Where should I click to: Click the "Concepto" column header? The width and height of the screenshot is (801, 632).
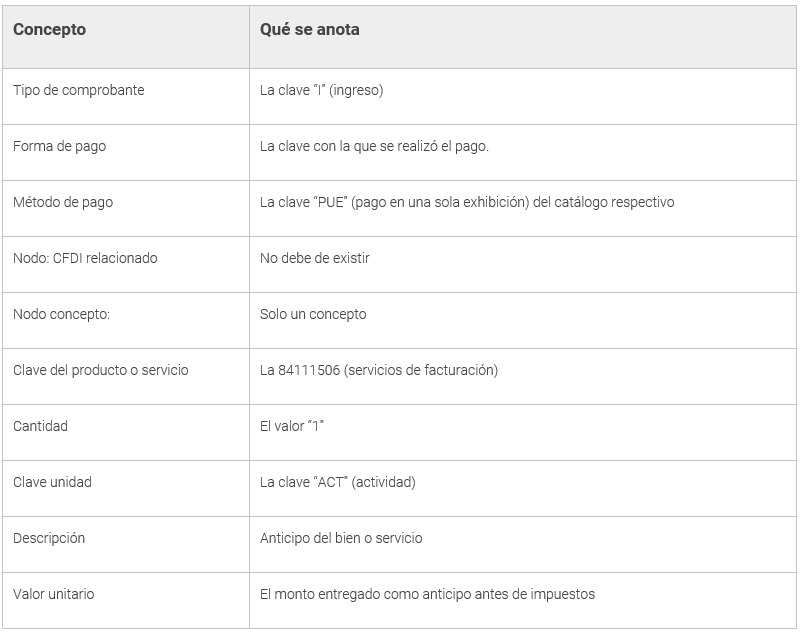click(x=50, y=30)
